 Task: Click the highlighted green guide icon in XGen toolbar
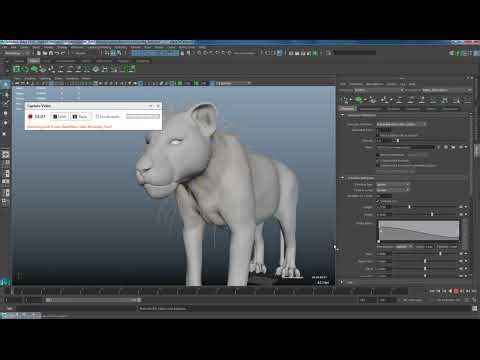coord(358,99)
